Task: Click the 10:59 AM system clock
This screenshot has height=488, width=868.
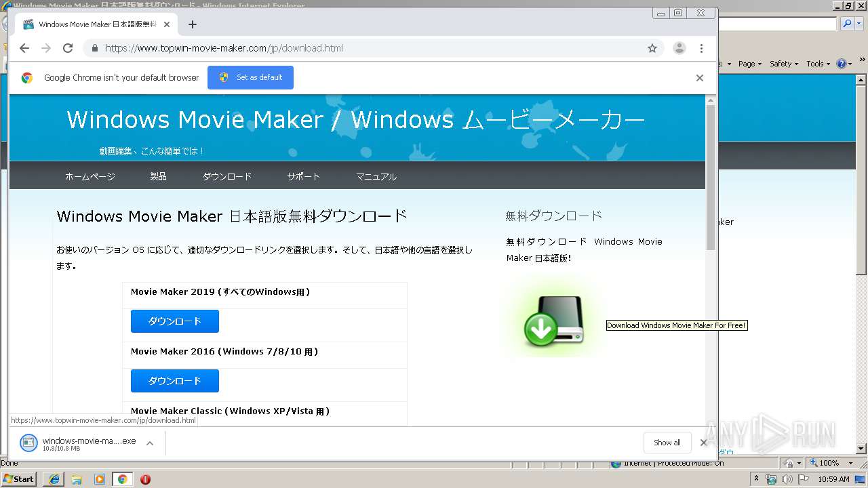Action: [x=833, y=479]
